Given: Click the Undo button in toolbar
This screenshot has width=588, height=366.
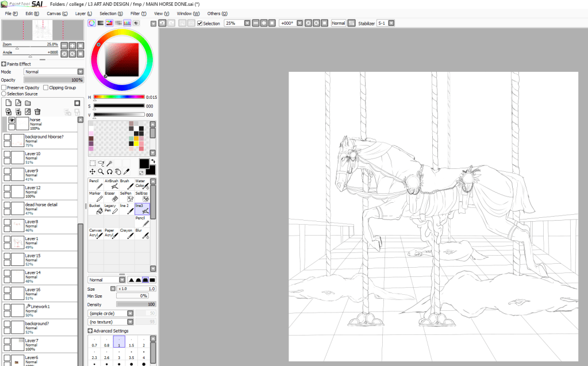Looking at the screenshot, I should [x=163, y=23].
